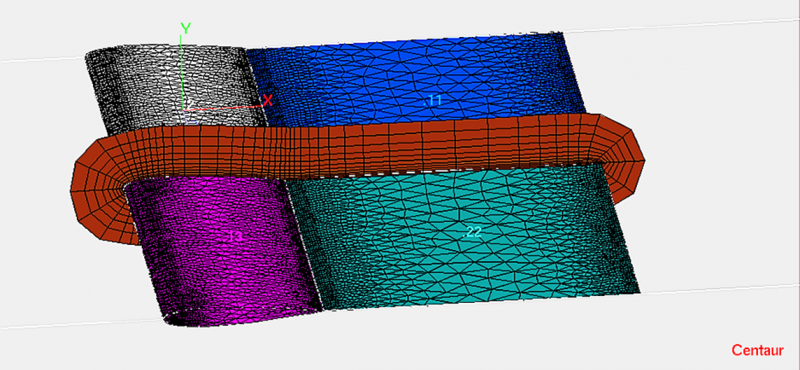
Task: Click the green Y axis label
Action: click(x=186, y=29)
